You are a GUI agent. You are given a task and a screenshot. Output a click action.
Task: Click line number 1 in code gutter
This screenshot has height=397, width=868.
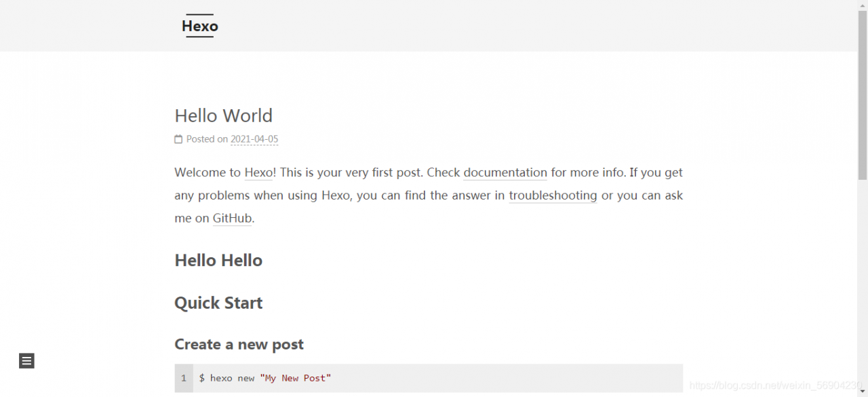pyautogui.click(x=184, y=378)
